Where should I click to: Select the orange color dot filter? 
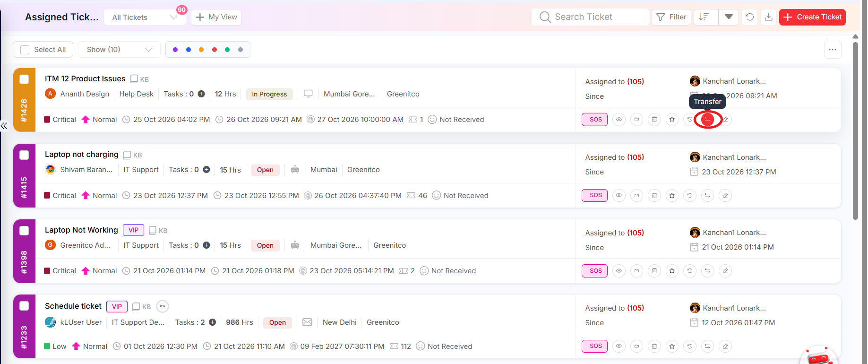pyautogui.click(x=201, y=50)
